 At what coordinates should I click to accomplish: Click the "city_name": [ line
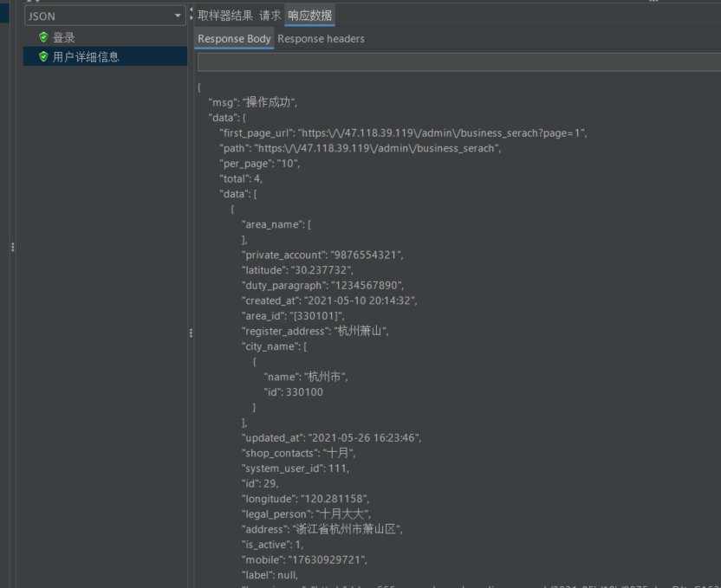[274, 346]
